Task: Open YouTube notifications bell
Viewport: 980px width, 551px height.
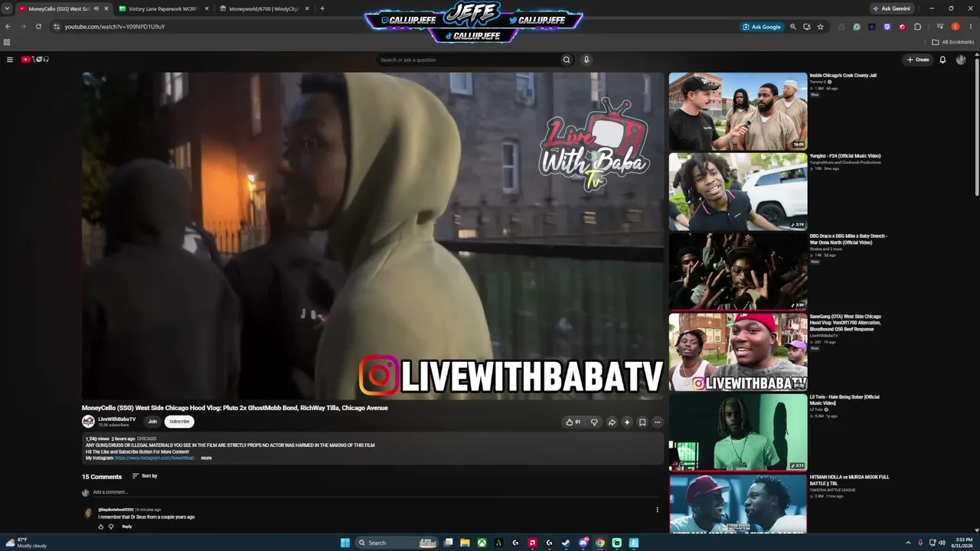Action: [x=942, y=60]
